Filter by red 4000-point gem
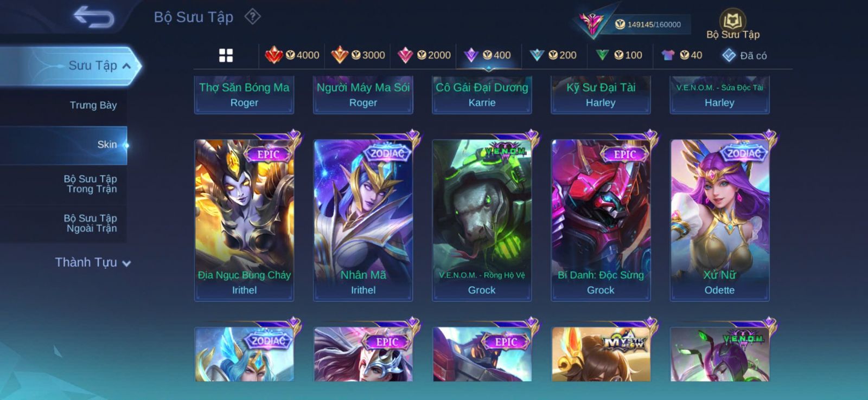 292,55
